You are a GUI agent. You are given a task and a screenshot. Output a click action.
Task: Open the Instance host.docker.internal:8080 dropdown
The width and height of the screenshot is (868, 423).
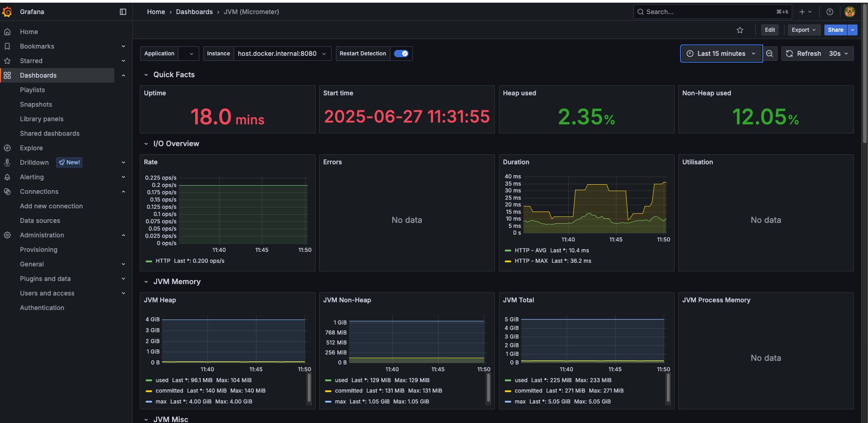pos(282,54)
